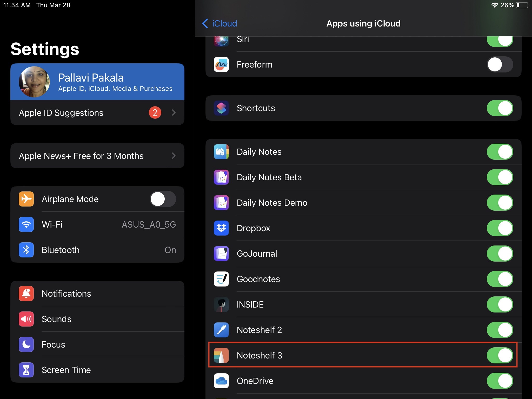
Task: Tap the Freeform app icon
Action: coord(221,64)
